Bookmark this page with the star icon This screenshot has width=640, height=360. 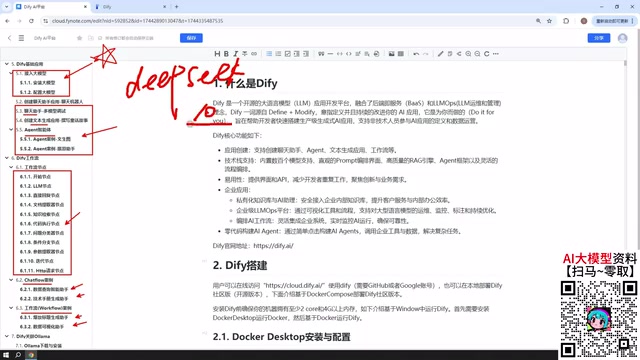click(549, 21)
